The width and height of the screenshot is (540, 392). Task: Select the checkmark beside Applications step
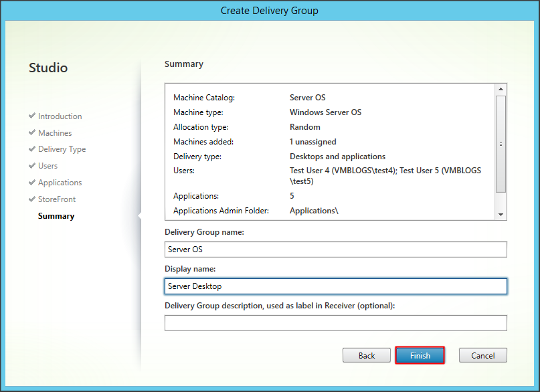pos(32,182)
